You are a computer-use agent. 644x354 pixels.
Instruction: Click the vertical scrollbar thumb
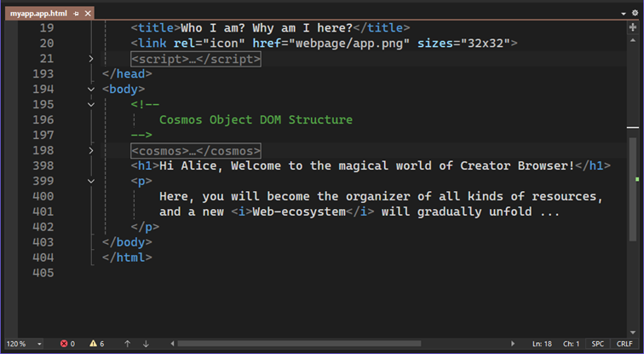632,189
